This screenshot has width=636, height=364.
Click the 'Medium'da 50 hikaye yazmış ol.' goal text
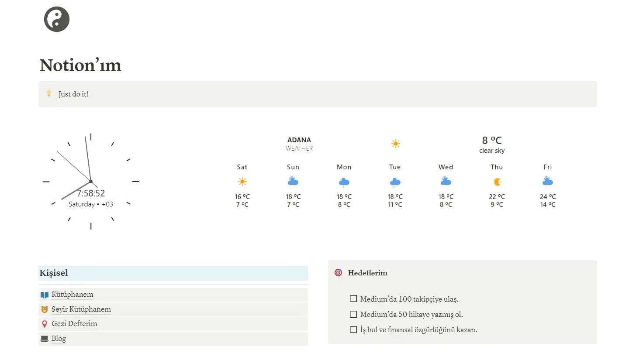[x=411, y=315]
